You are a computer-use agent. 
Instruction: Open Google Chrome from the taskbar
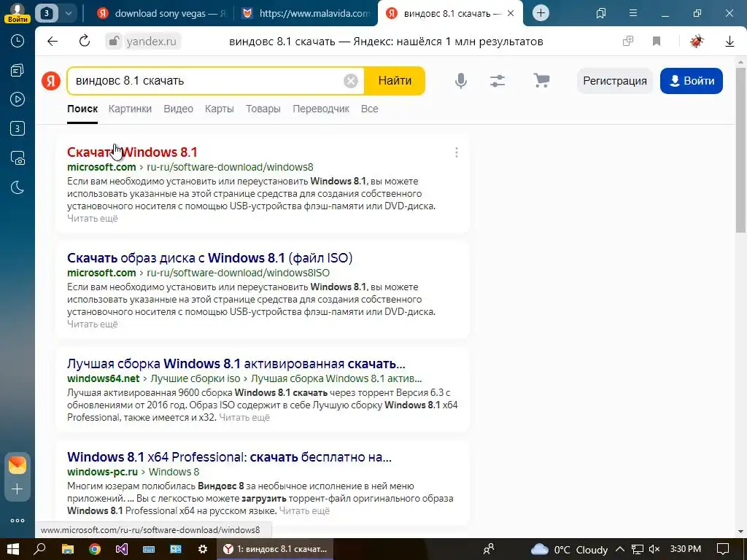95,549
